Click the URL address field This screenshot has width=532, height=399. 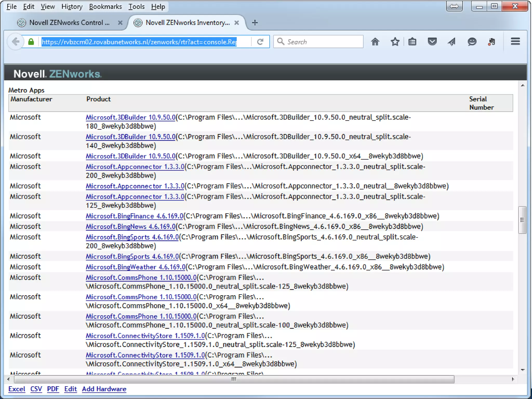[145, 42]
